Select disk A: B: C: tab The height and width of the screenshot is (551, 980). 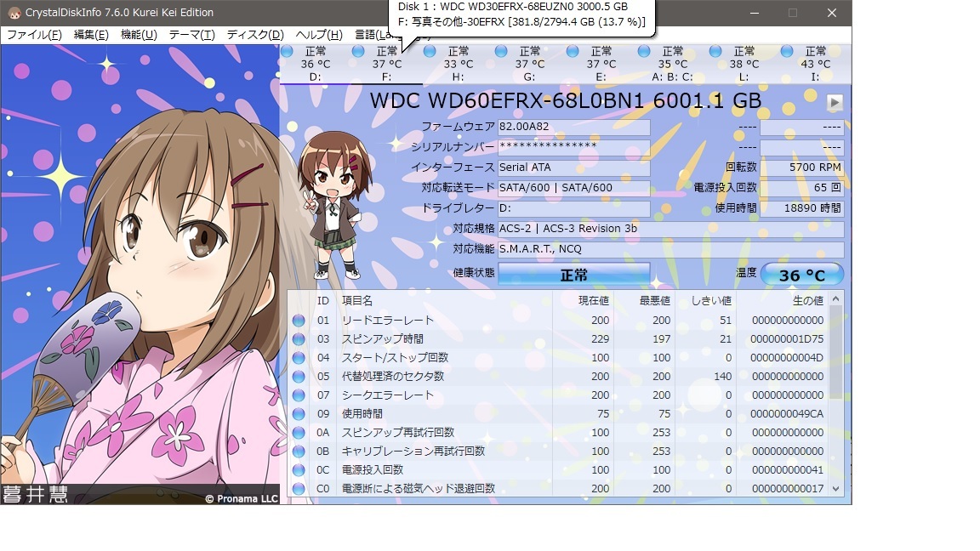tap(672, 64)
